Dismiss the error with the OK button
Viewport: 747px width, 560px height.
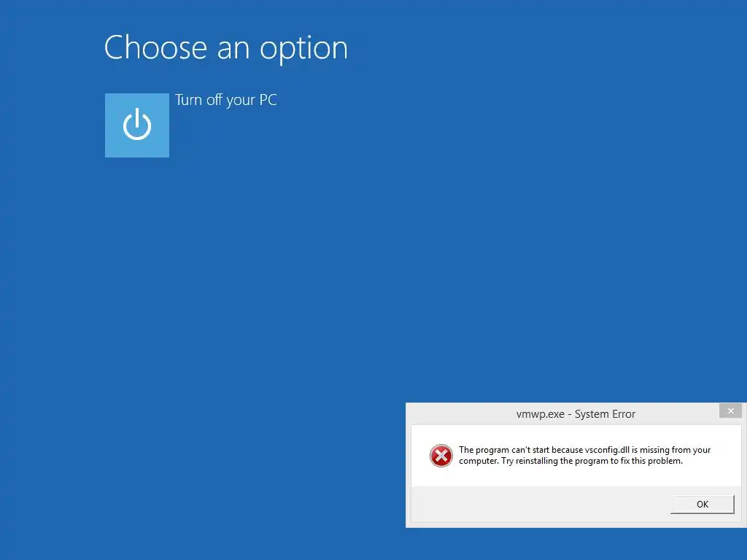point(703,505)
